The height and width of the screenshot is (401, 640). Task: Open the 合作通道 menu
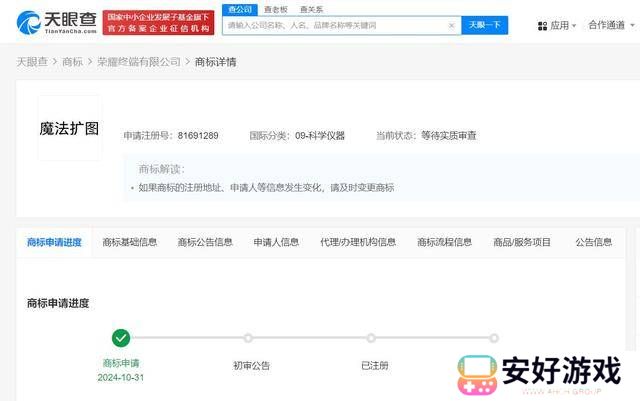point(612,26)
